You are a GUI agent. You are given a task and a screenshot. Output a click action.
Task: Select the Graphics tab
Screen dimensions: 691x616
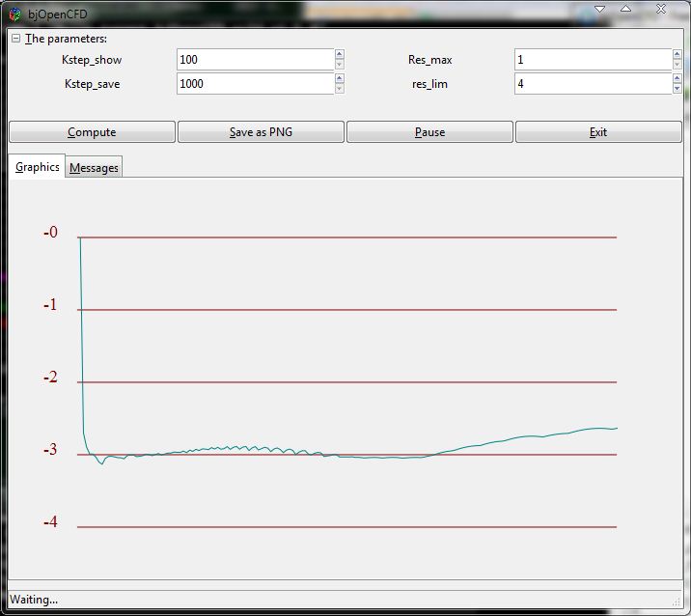click(38, 167)
